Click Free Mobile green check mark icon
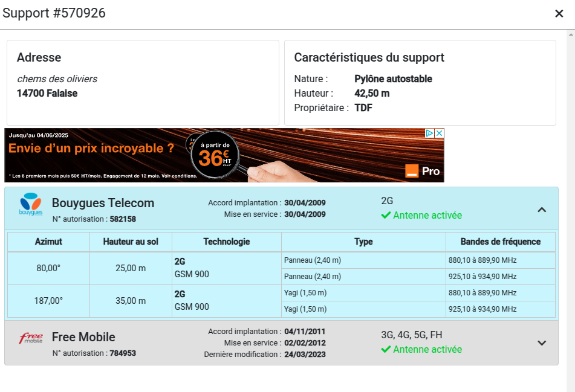Viewport: 575px width, 392px height. (386, 350)
